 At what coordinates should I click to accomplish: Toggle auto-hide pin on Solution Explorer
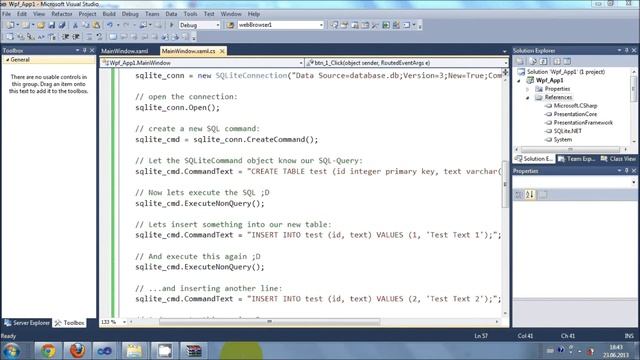627,50
